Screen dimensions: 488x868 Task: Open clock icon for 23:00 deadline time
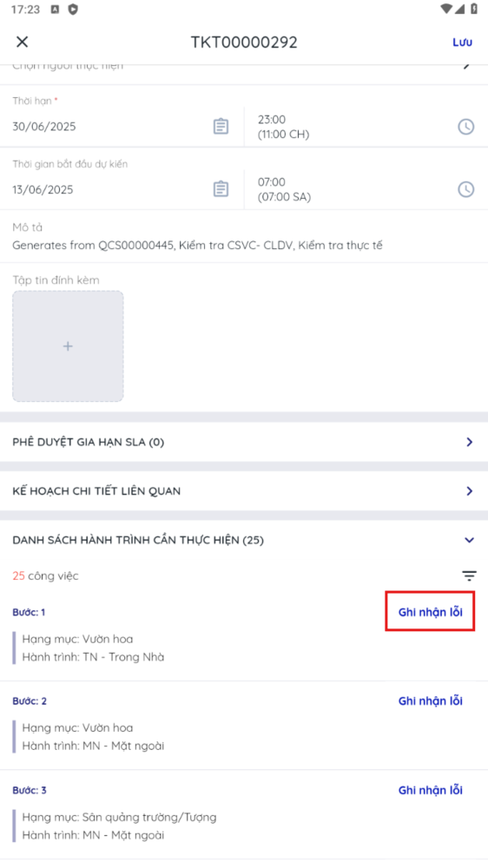click(x=465, y=126)
